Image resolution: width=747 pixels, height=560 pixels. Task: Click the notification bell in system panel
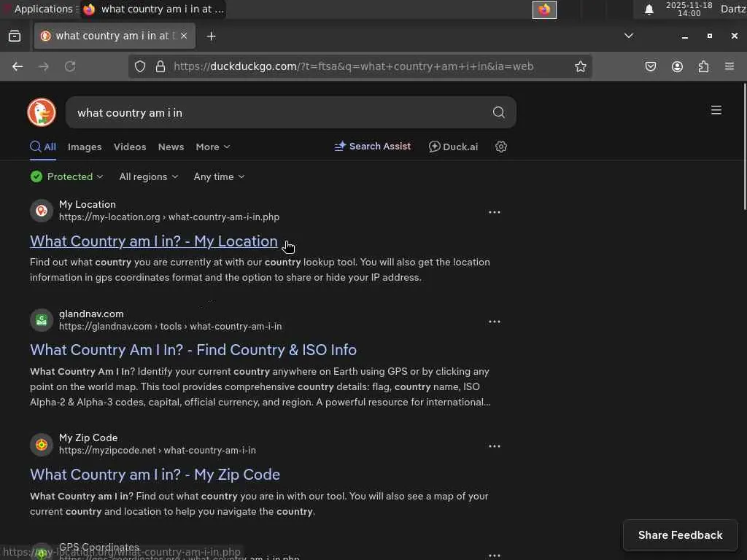click(x=649, y=9)
